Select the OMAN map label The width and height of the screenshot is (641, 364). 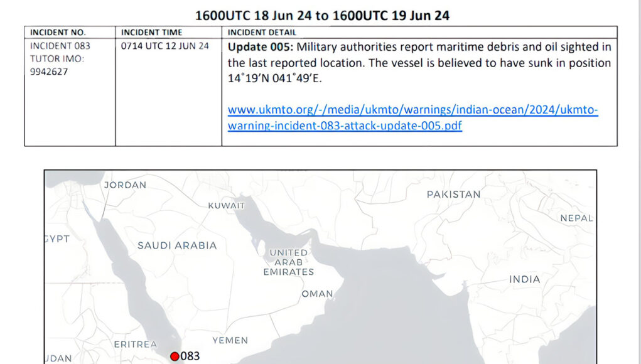coord(317,294)
